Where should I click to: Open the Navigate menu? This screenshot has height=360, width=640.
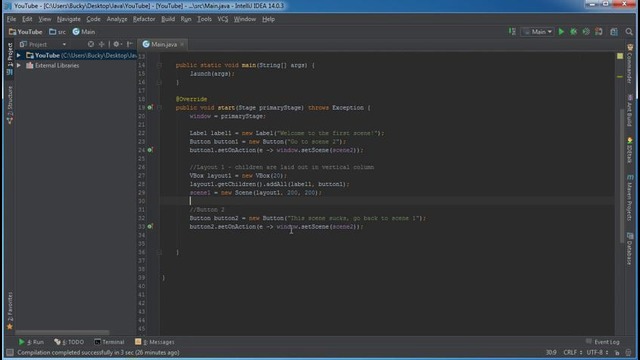69,19
